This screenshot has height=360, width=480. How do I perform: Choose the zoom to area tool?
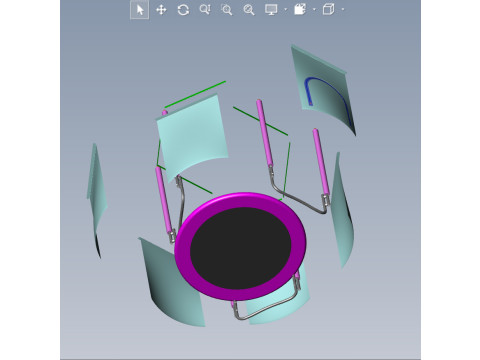tap(227, 10)
